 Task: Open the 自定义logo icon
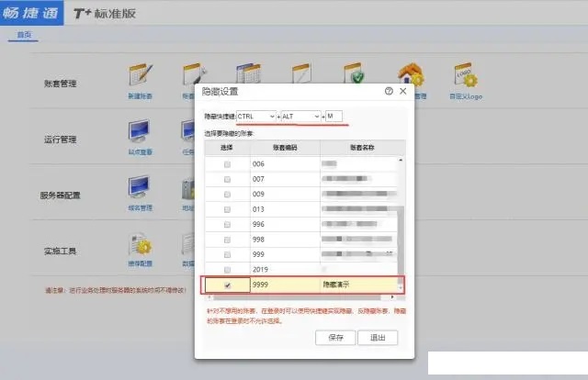[466, 74]
